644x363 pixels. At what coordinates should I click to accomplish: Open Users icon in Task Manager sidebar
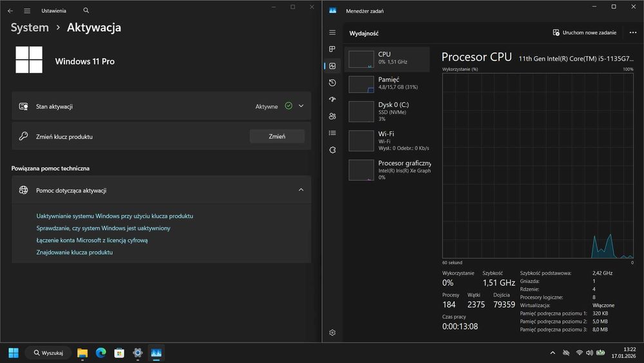point(332,116)
